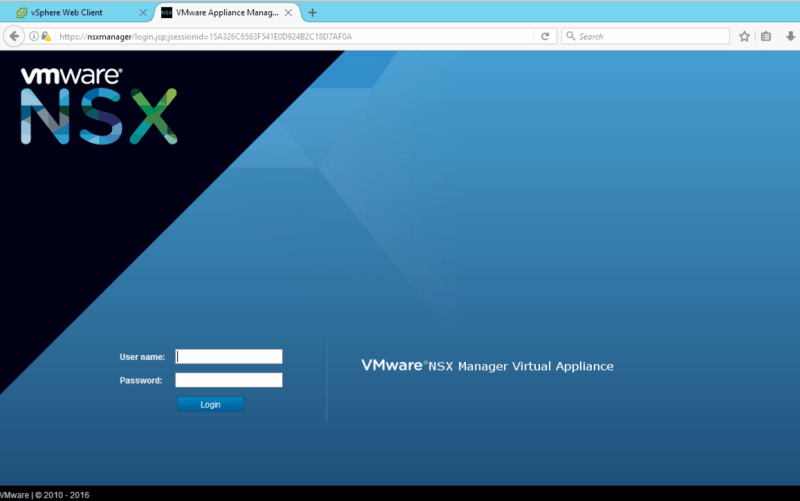Bookmark this page with the star icon
The image size is (800, 501).
point(744,36)
